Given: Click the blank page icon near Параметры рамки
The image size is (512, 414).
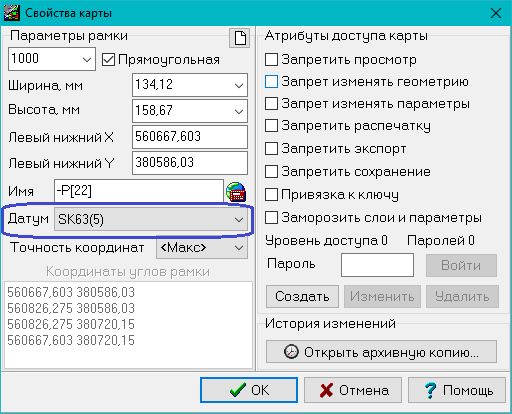Looking at the screenshot, I should pyautogui.click(x=240, y=38).
